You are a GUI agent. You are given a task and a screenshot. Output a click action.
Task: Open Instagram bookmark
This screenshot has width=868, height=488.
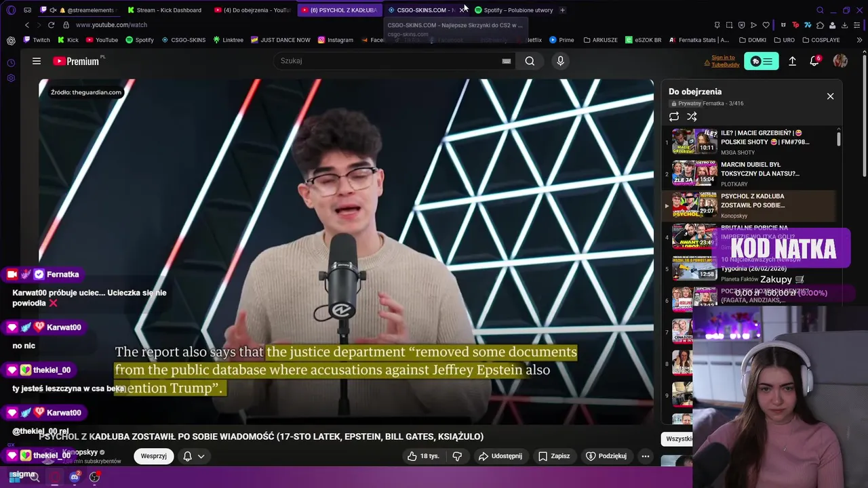(x=336, y=40)
